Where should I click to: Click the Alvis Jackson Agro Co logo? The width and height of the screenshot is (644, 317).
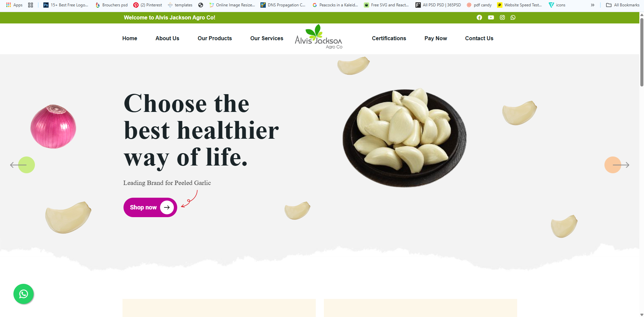point(318,37)
